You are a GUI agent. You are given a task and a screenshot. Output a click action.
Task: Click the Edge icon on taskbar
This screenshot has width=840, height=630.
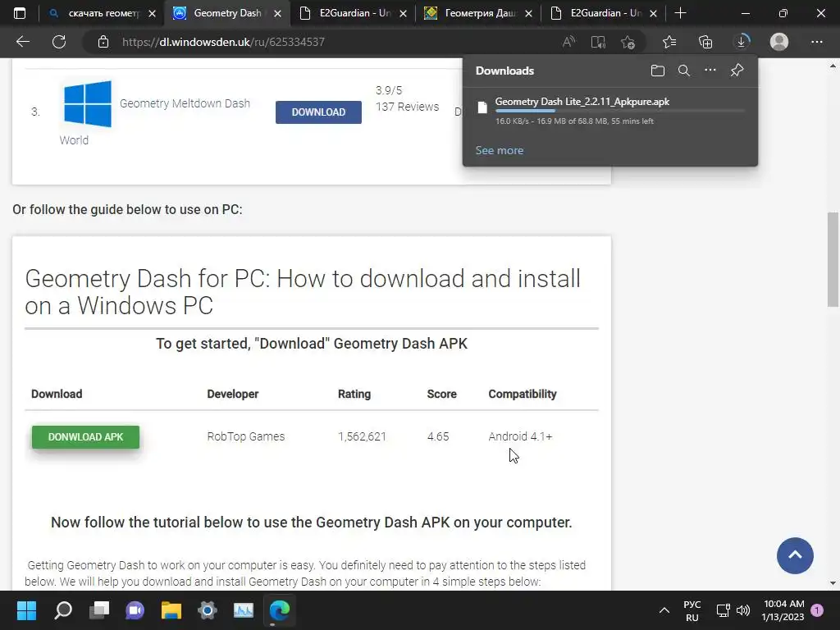point(280,610)
